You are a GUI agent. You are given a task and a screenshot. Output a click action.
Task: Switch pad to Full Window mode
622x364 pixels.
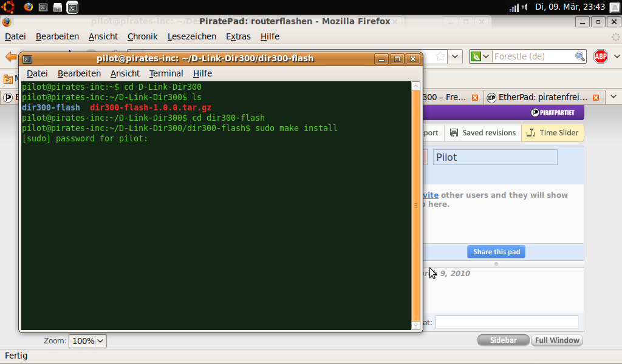[x=556, y=340]
